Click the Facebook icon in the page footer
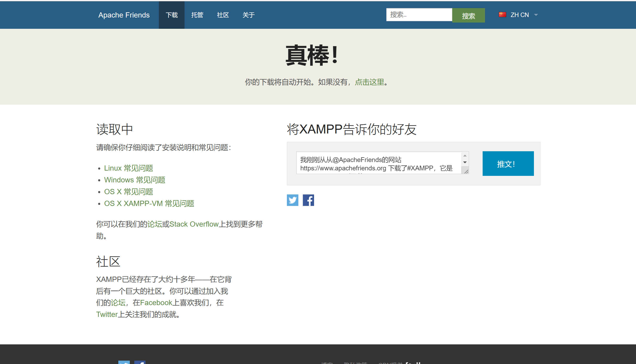The height and width of the screenshot is (364, 636). pyautogui.click(x=141, y=363)
